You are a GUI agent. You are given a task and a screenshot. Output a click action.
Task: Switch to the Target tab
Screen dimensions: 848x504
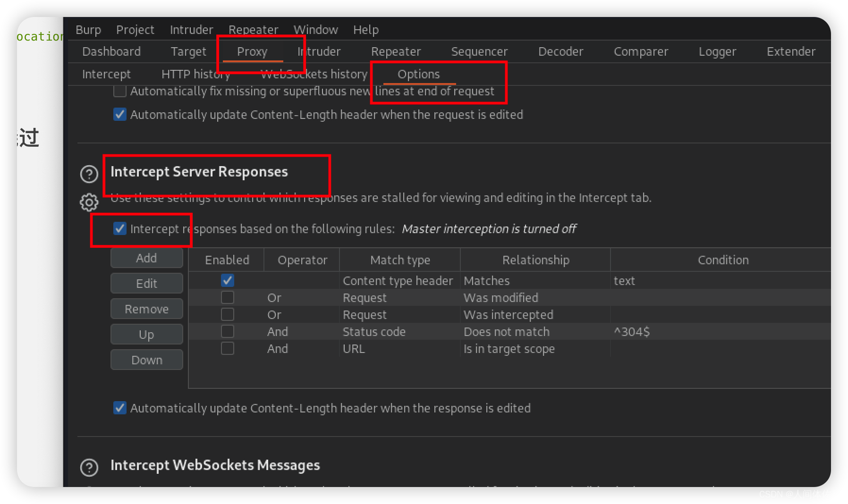(x=188, y=51)
